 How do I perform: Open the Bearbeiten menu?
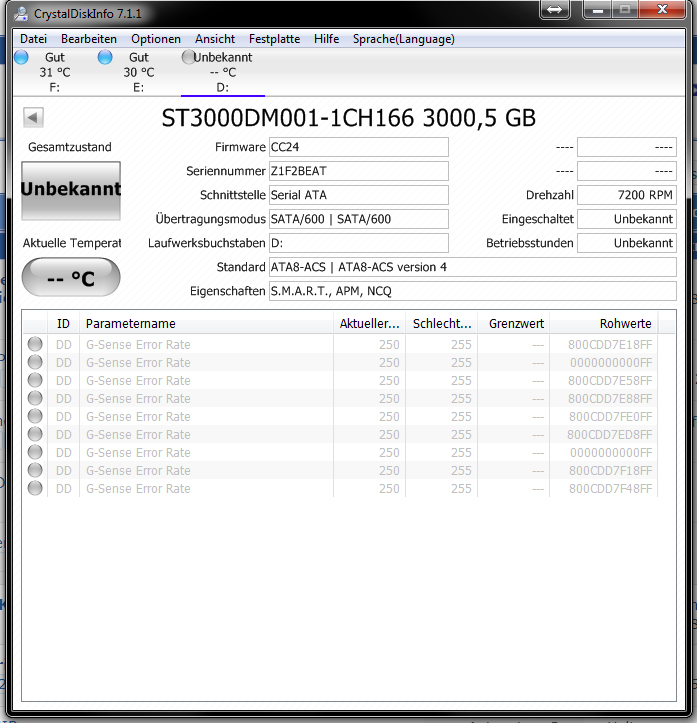pyautogui.click(x=89, y=39)
